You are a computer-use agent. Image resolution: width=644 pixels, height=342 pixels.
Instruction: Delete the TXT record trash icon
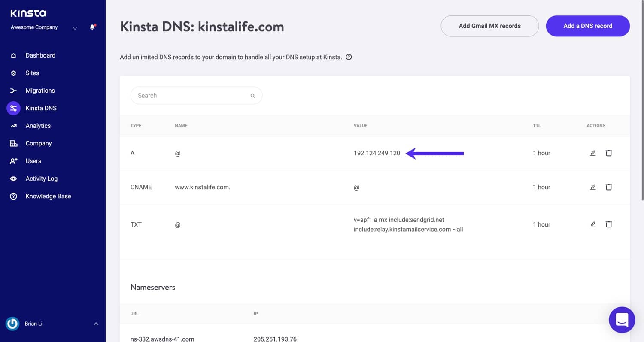click(x=608, y=224)
